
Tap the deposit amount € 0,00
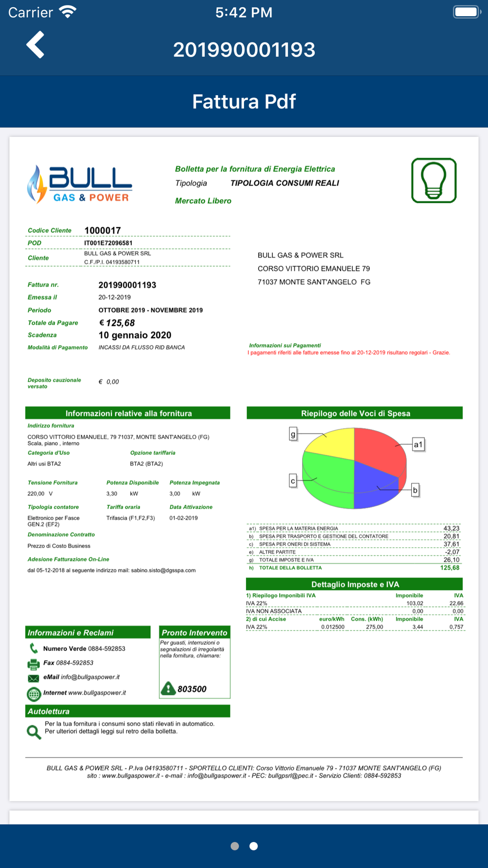coord(109,382)
